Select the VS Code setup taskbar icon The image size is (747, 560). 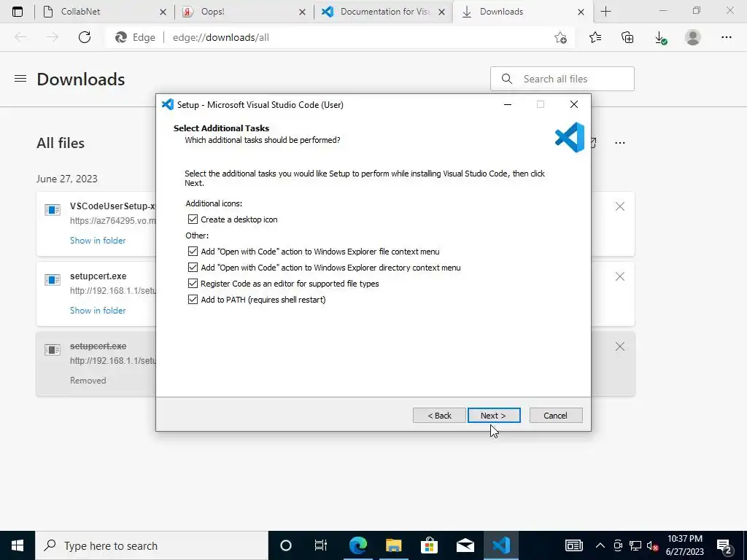500,545
